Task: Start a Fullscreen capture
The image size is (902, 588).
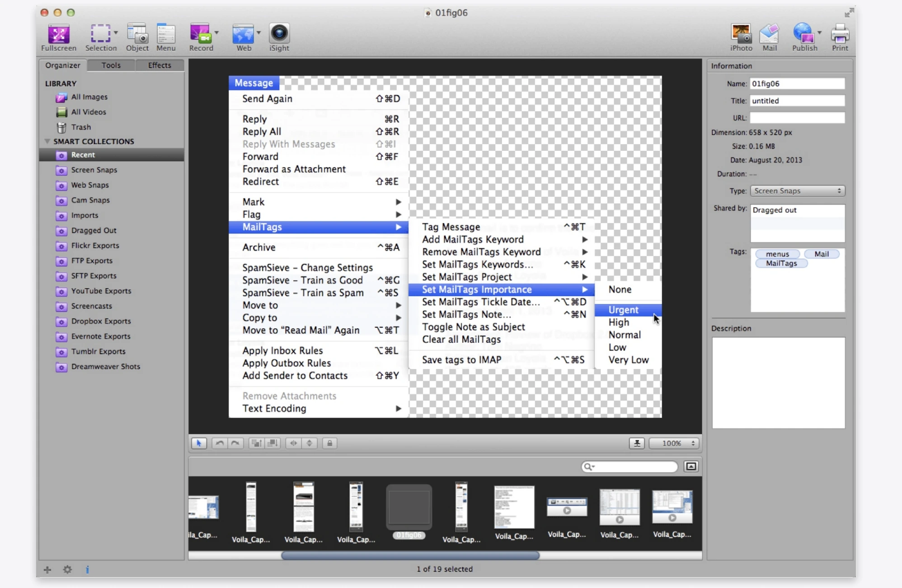Action: point(58,37)
